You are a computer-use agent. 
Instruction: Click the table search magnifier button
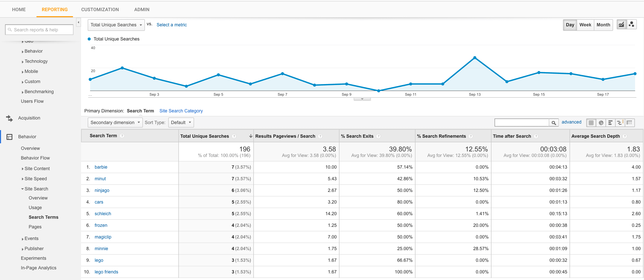554,123
